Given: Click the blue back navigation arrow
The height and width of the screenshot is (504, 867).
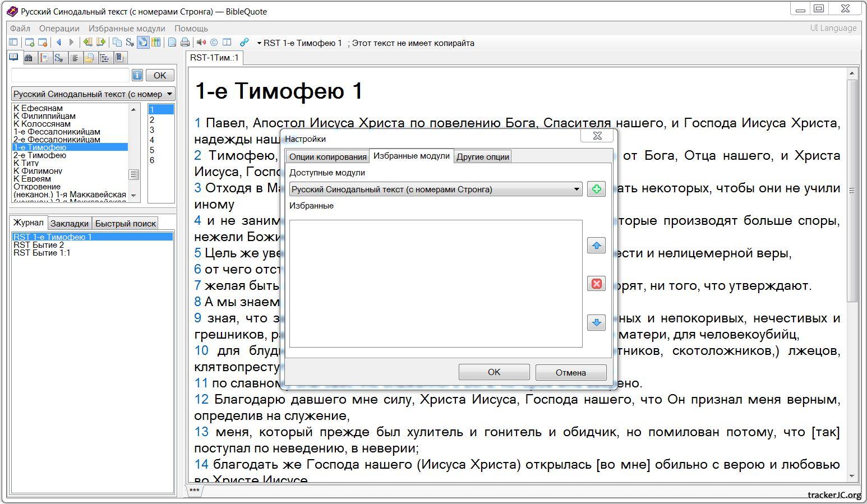Looking at the screenshot, I should click(x=58, y=43).
